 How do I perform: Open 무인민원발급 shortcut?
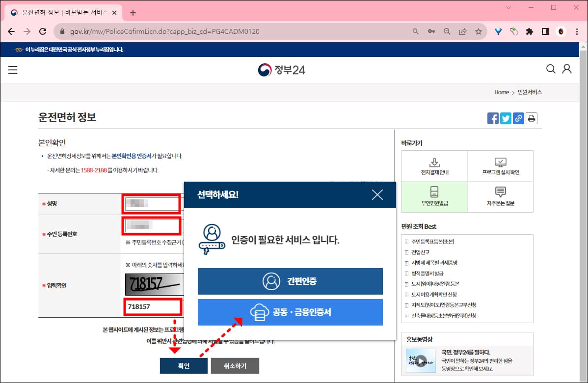(434, 196)
